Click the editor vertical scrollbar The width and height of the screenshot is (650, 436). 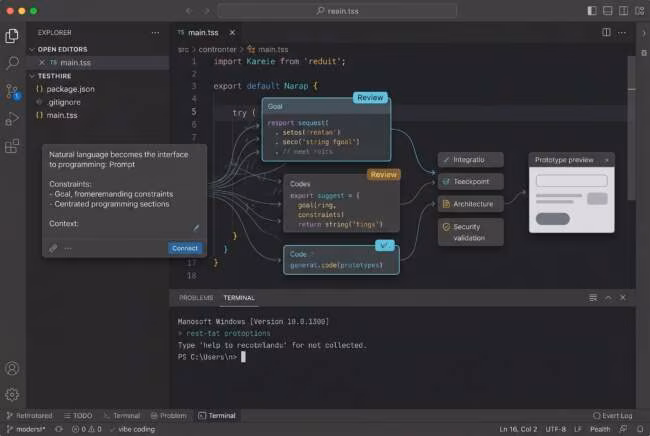pyautogui.click(x=631, y=128)
